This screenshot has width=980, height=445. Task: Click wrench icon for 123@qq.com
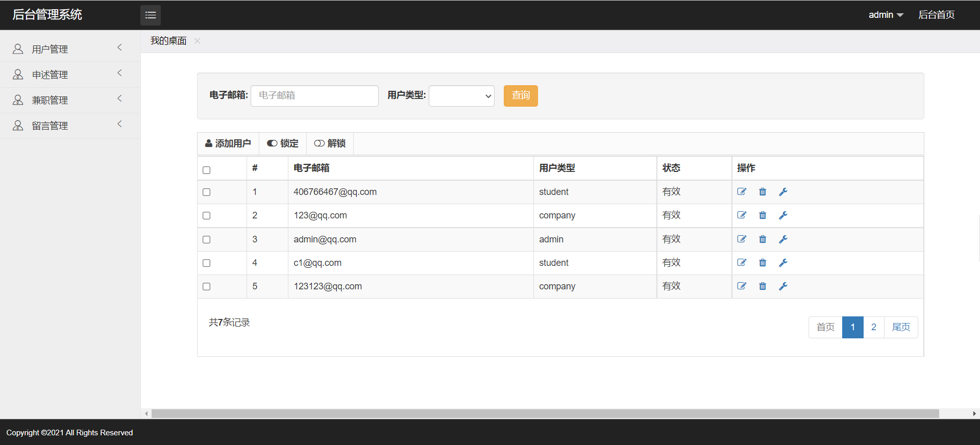point(783,215)
